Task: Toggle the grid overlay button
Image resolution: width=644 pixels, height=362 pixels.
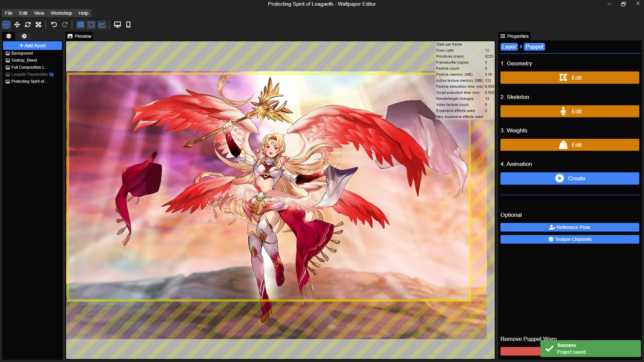Action: [80, 25]
